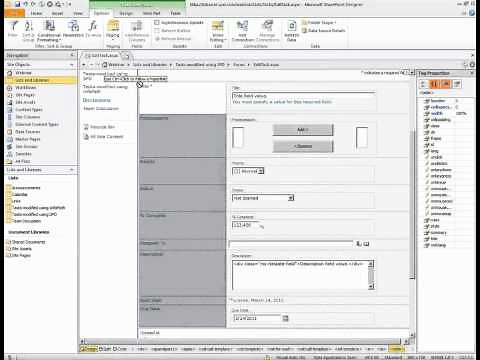The image size is (480, 360).
Task: Click the Assigned To people picker field
Action: [291, 244]
